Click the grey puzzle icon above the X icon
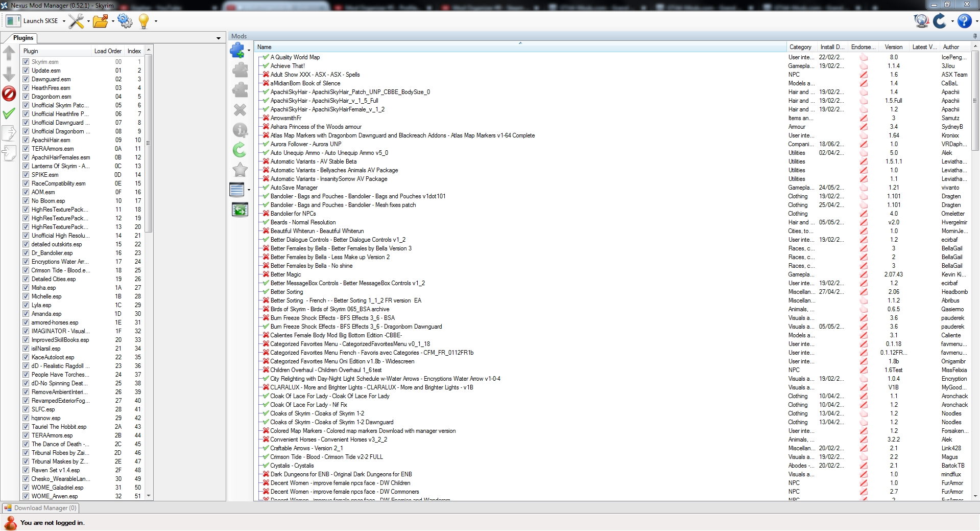Viewport: 980px width, 531px height. [x=240, y=90]
